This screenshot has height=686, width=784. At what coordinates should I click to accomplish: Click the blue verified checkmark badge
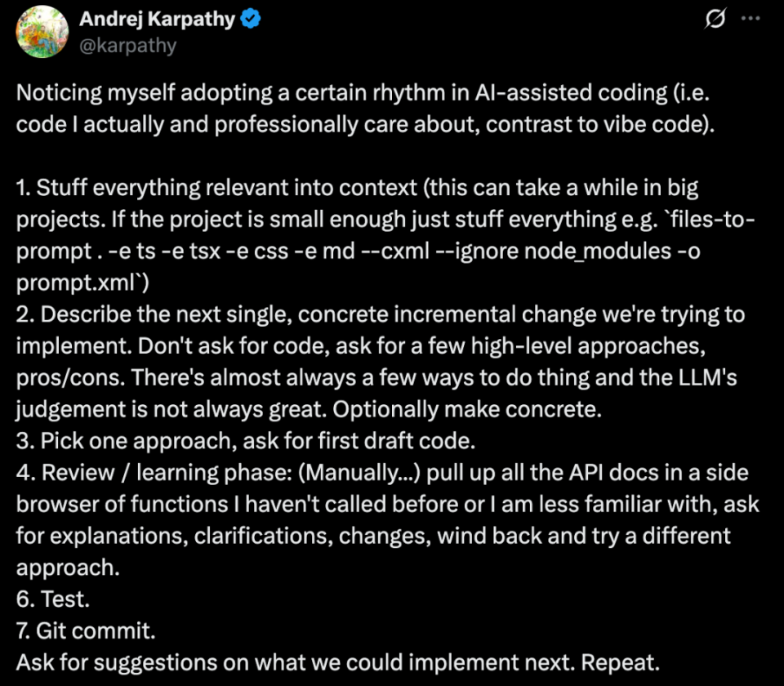click(250, 19)
